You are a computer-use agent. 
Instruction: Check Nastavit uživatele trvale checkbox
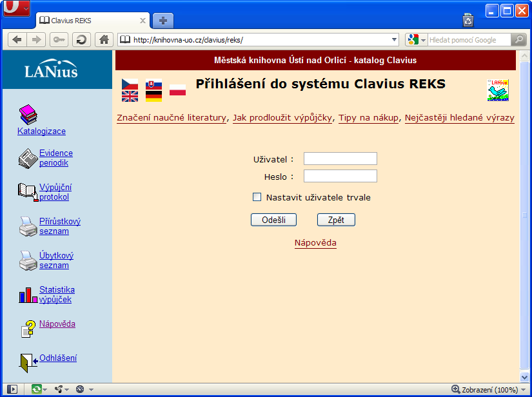tap(257, 197)
